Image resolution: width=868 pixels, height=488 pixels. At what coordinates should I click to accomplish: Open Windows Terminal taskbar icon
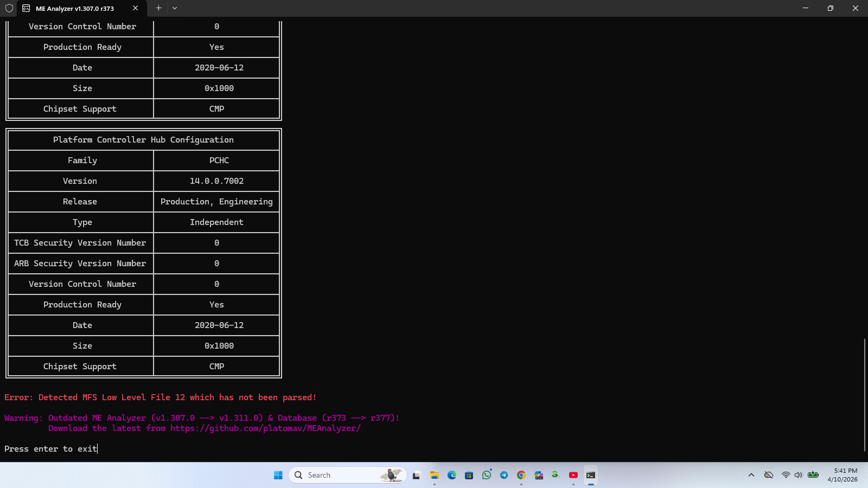[x=591, y=474]
